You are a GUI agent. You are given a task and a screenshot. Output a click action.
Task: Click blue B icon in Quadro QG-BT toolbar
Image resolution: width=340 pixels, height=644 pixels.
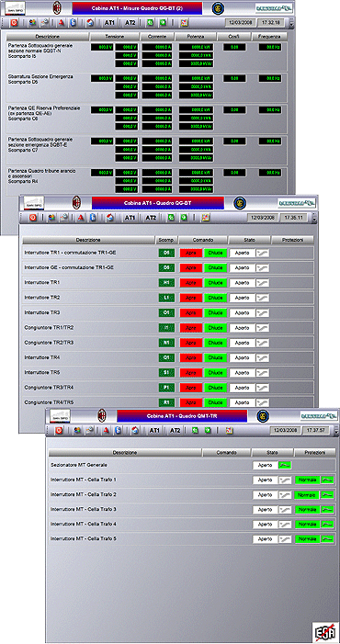tap(93, 218)
